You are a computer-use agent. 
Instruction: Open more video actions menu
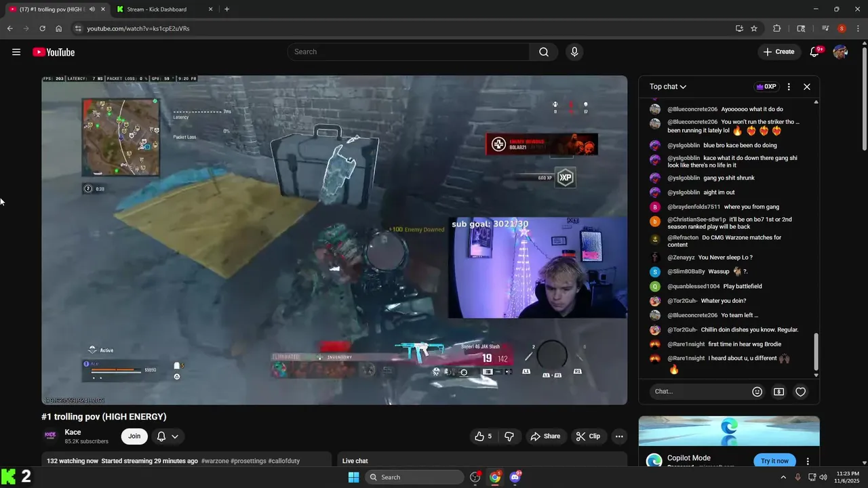pyautogui.click(x=619, y=436)
